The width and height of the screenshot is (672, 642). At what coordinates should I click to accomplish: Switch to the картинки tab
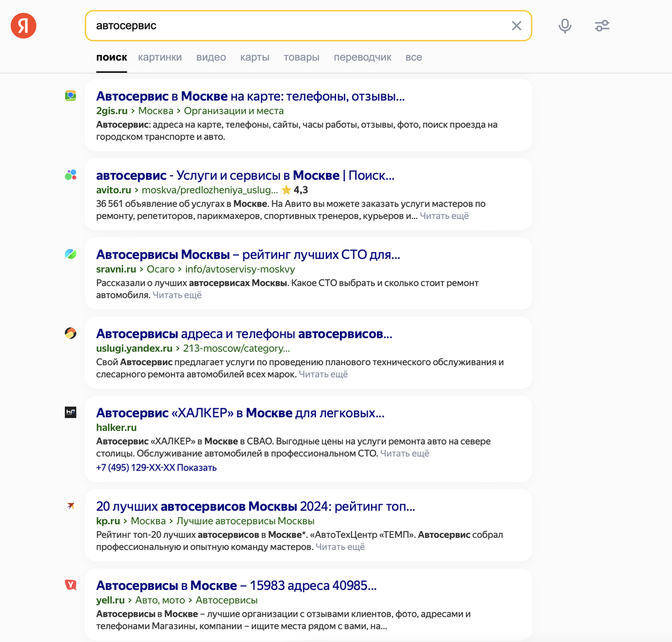point(160,57)
